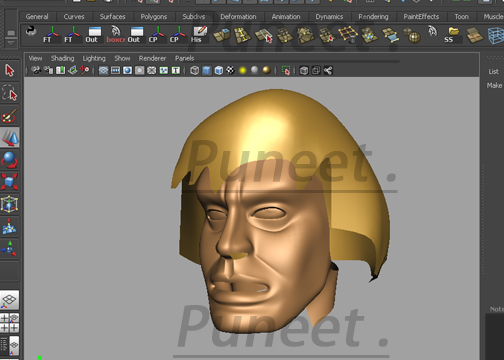The image size is (504, 360).
Task: Open the View panel menu
Action: [35, 58]
